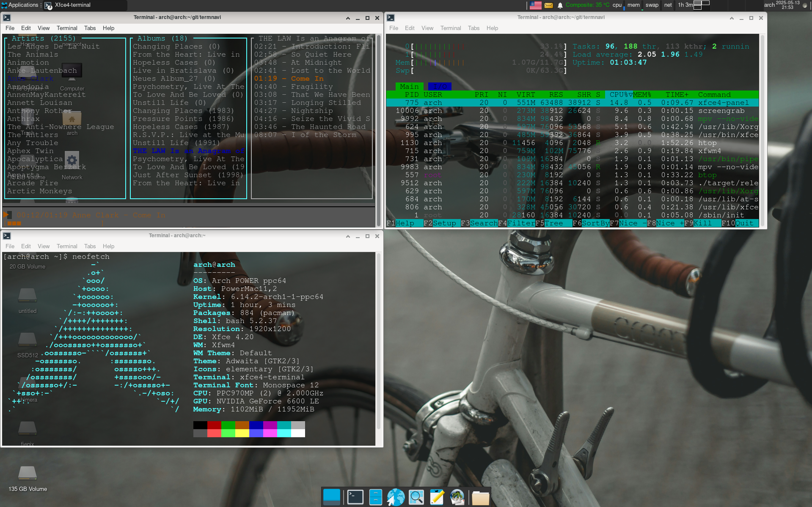Image resolution: width=812 pixels, height=507 pixels.
Task: Open the mail client dock icon
Action: click(457, 497)
